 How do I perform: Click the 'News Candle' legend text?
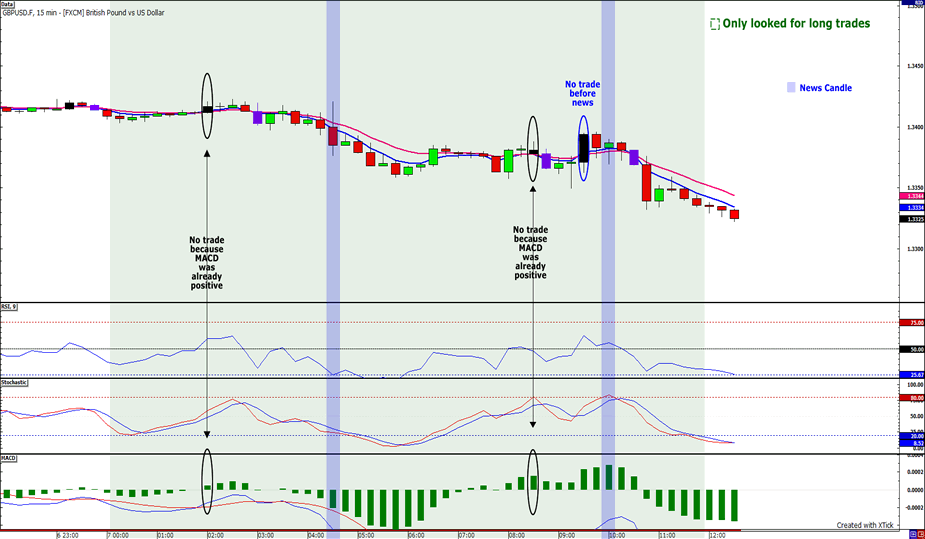click(825, 88)
